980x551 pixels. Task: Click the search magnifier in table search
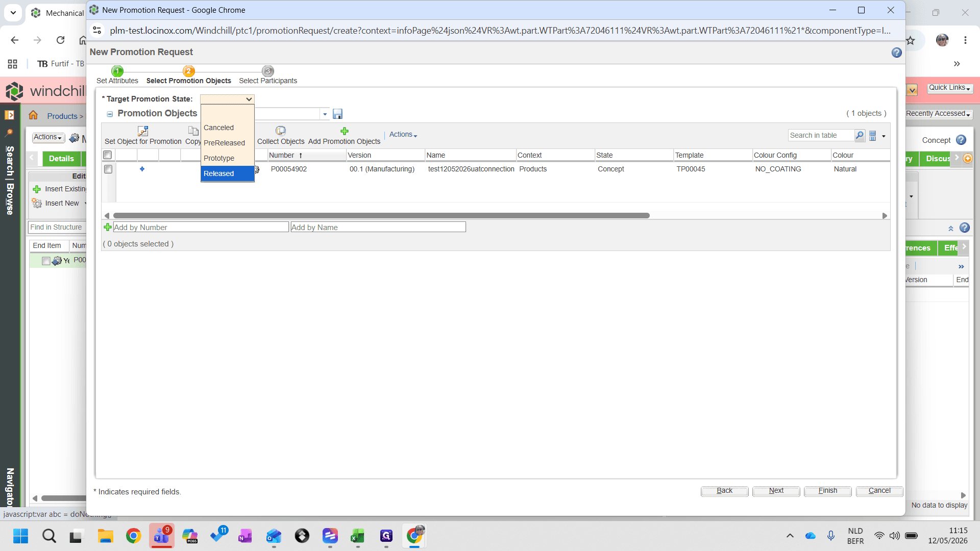[x=860, y=135]
